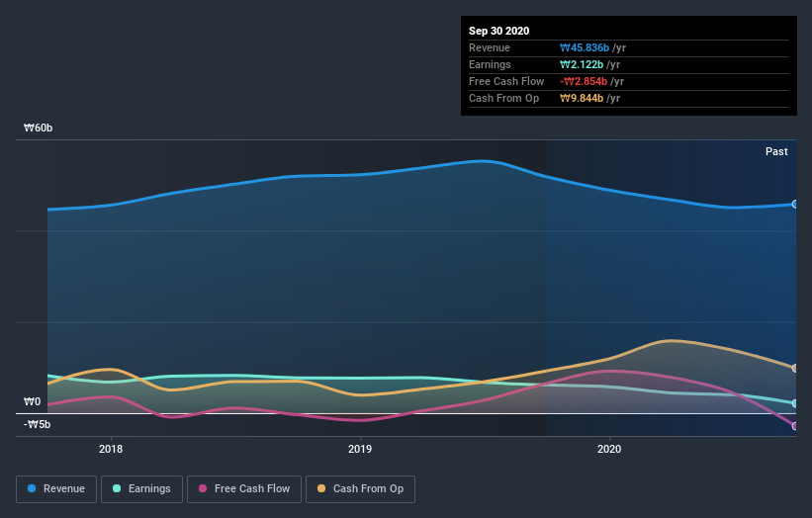The image size is (812, 518).
Task: Click the Cash From Op row label in the tooltip
Action: [x=503, y=98]
